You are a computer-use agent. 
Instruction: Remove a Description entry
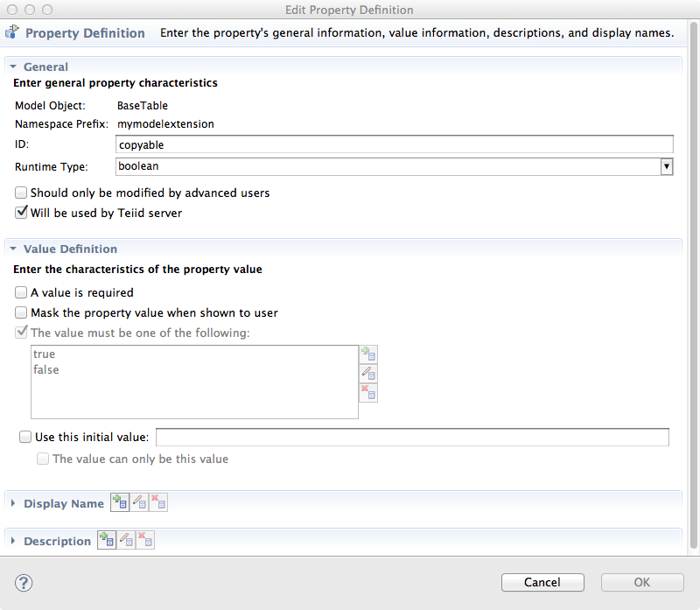tap(145, 539)
